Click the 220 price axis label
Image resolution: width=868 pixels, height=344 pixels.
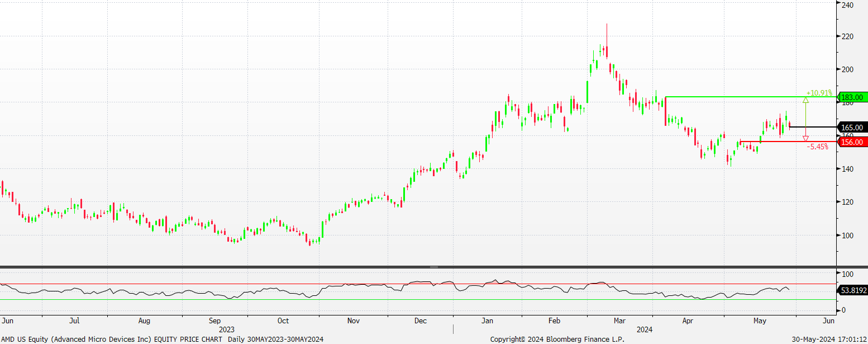(847, 36)
